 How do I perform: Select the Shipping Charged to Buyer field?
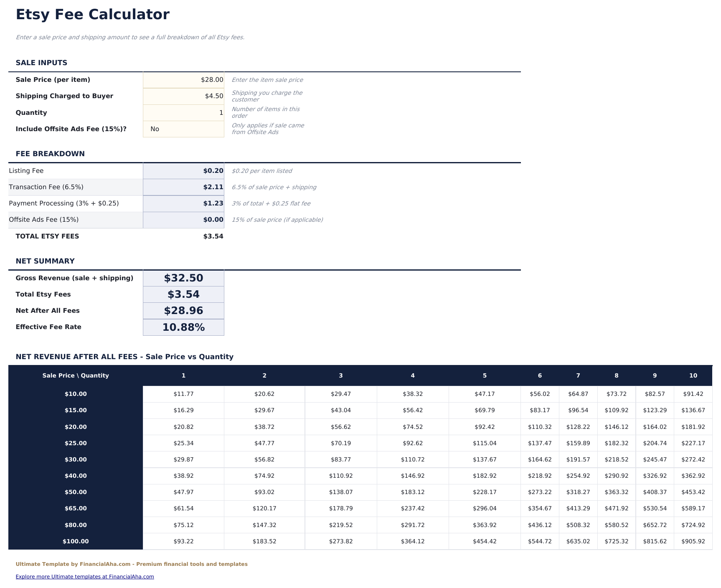(x=183, y=96)
